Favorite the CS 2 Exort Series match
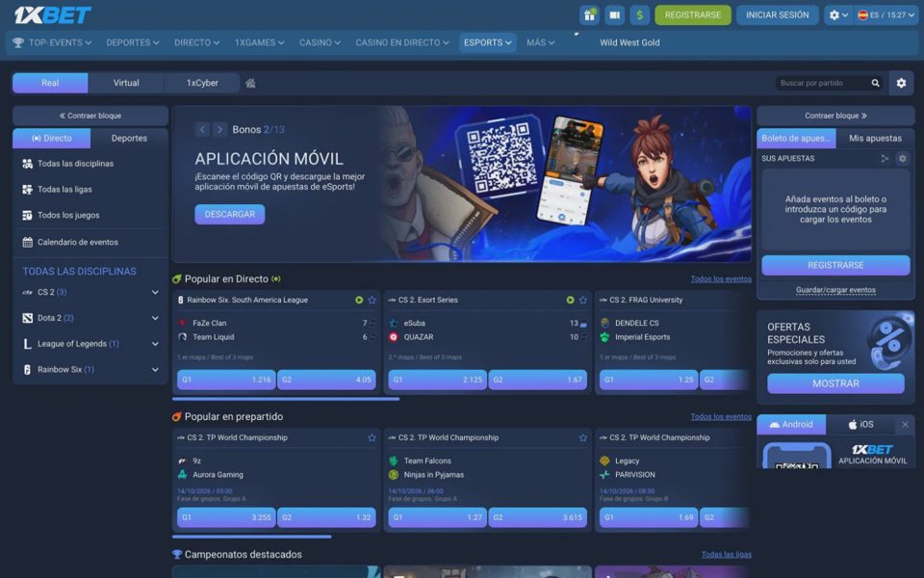Viewport: 924px width, 578px height. (x=583, y=301)
